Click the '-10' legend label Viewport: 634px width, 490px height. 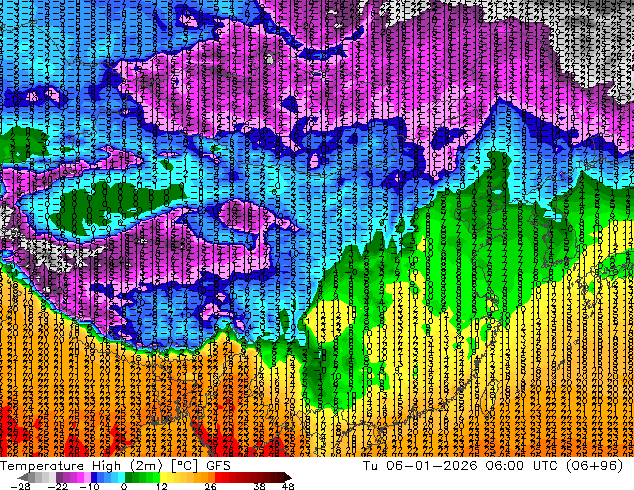tap(90, 486)
